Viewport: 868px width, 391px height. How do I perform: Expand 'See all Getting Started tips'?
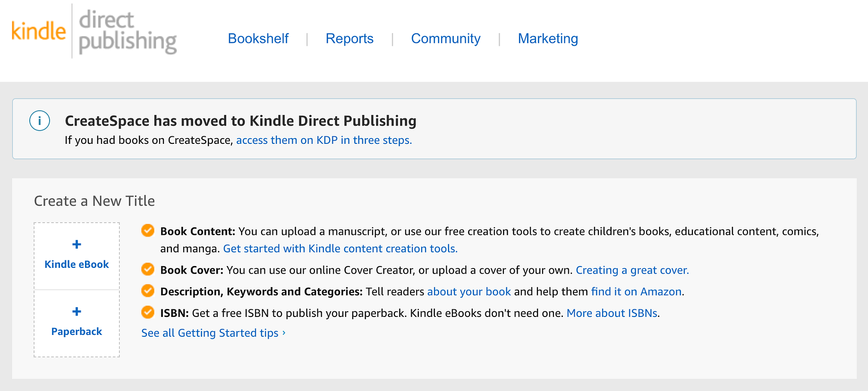(x=213, y=333)
